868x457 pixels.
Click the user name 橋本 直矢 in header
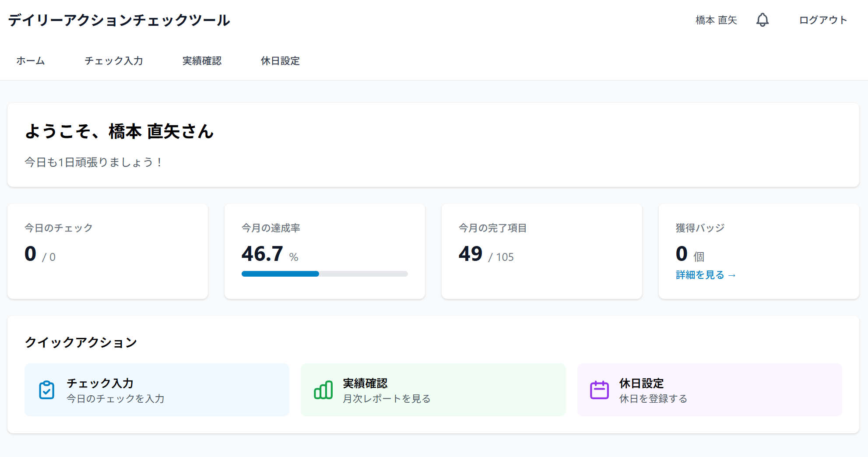tap(716, 20)
